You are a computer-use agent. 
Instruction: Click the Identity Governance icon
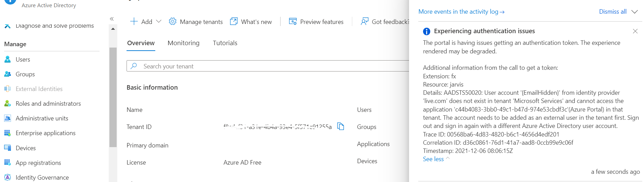(x=8, y=177)
